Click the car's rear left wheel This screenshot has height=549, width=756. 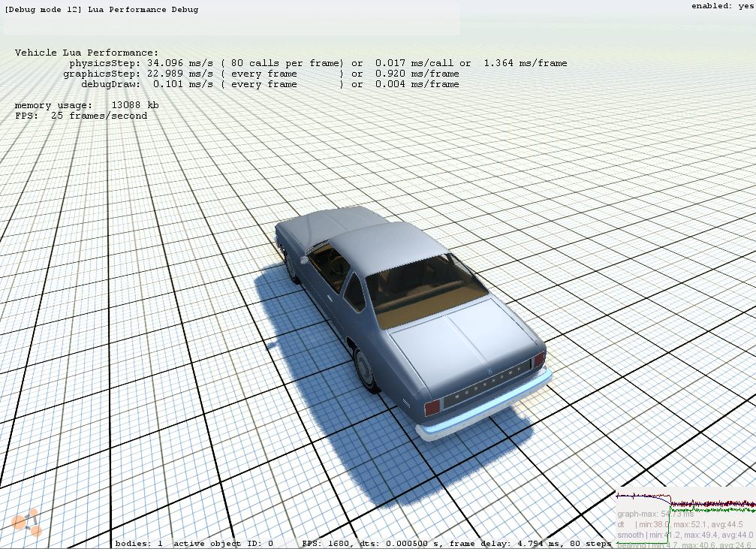click(366, 369)
